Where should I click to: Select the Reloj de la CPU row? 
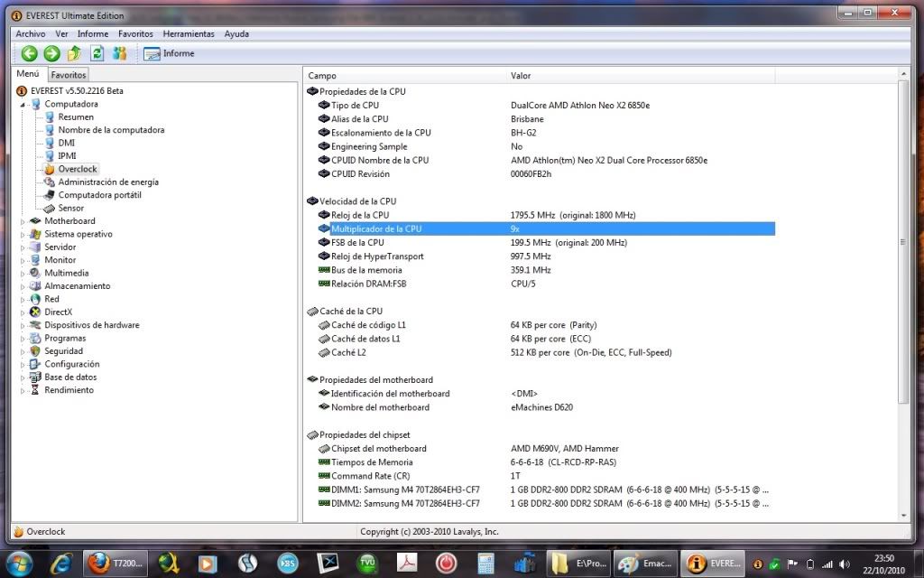pos(541,215)
